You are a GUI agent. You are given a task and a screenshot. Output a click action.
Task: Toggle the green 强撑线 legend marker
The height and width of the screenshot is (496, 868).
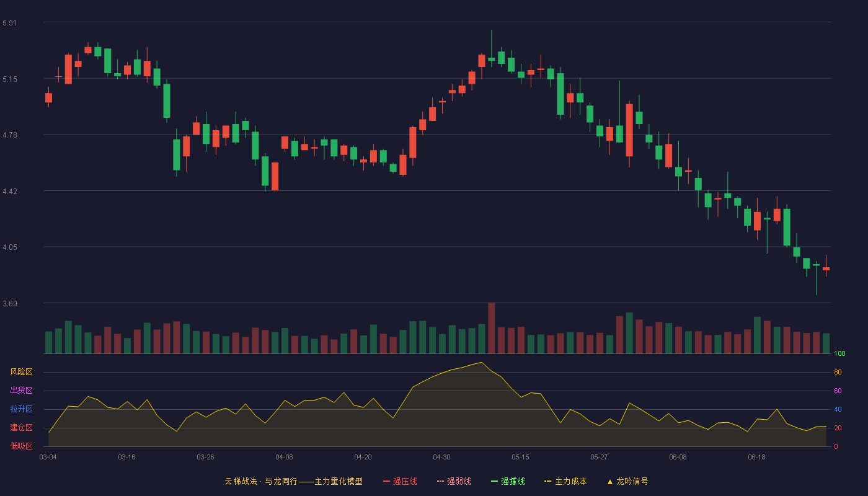(x=494, y=481)
